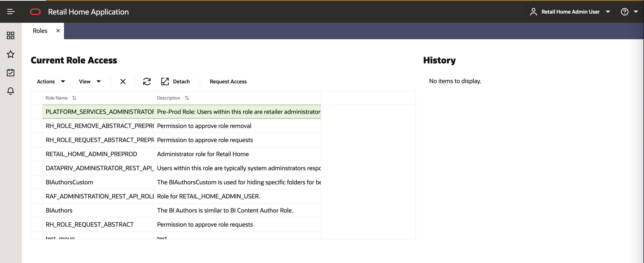Click the Detach table icon

(165, 81)
